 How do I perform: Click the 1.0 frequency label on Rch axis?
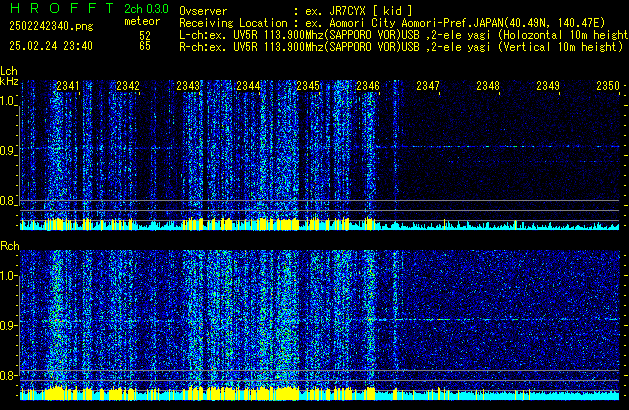[x=8, y=276]
